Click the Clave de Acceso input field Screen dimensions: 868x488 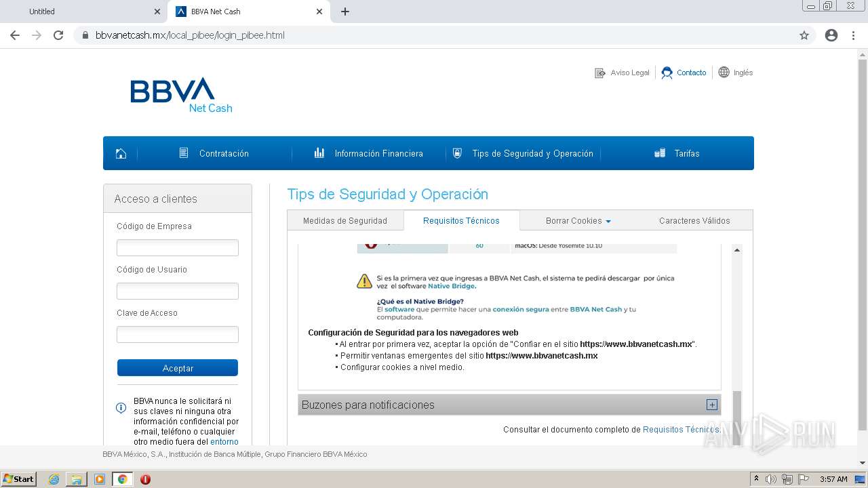pyautogui.click(x=178, y=335)
